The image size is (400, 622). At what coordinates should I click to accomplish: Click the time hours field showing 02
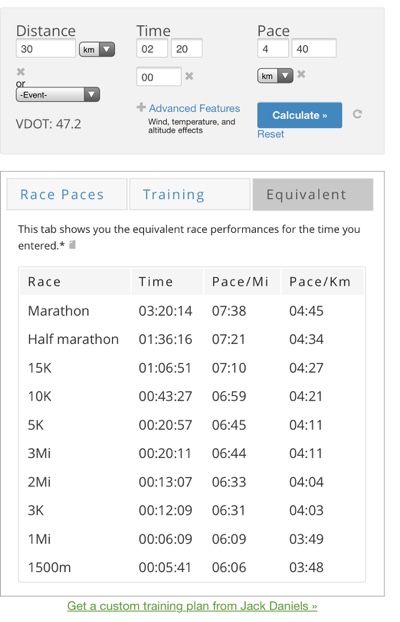pos(152,49)
